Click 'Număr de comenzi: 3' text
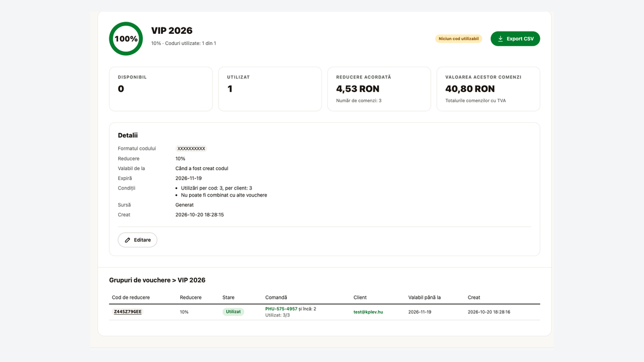This screenshot has height=362, width=644. 358,101
